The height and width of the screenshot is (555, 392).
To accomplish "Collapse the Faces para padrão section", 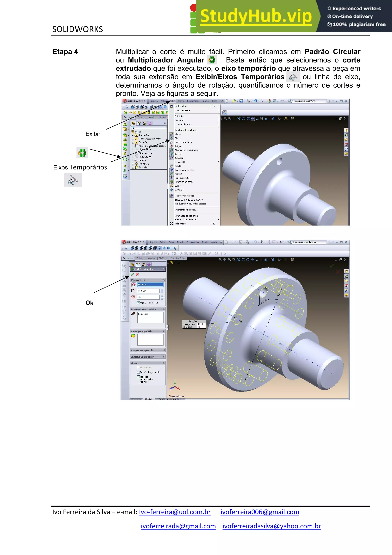I will (164, 331).
